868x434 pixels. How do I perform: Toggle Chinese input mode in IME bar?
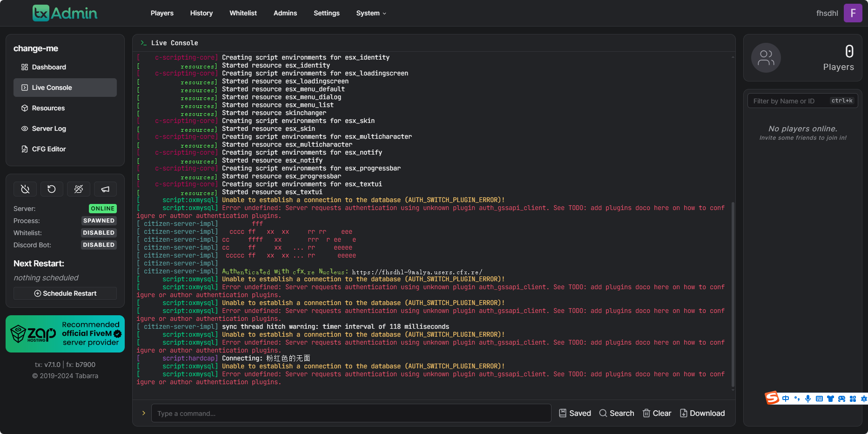click(786, 399)
